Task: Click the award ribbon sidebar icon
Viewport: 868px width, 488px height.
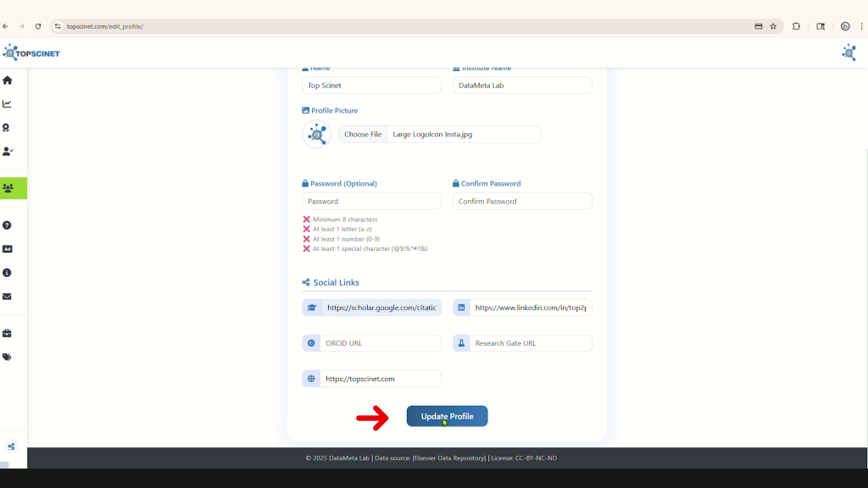Action: [x=7, y=128]
